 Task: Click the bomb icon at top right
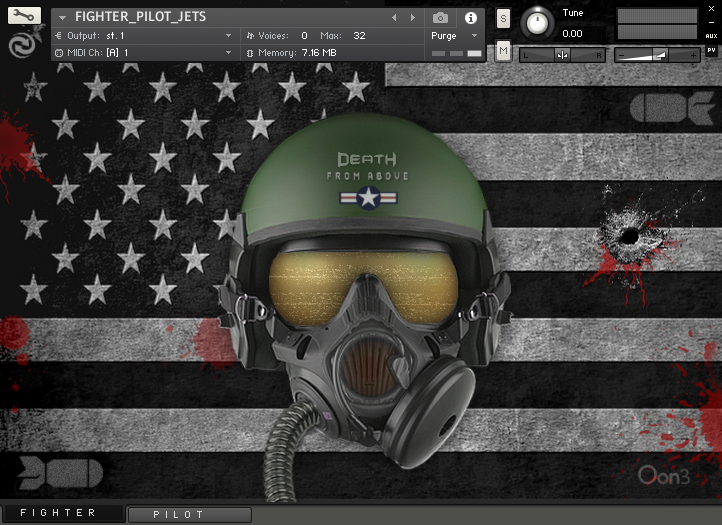(x=672, y=108)
